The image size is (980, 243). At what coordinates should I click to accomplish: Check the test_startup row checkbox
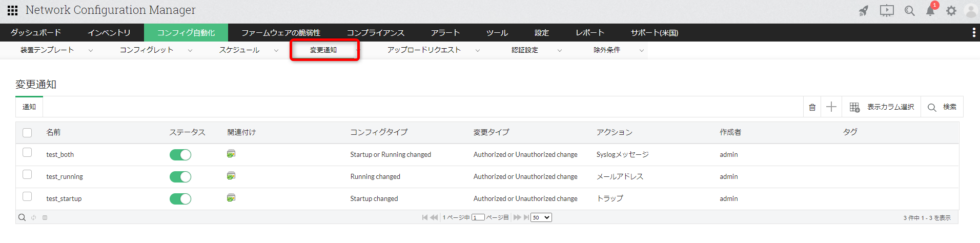click(28, 196)
